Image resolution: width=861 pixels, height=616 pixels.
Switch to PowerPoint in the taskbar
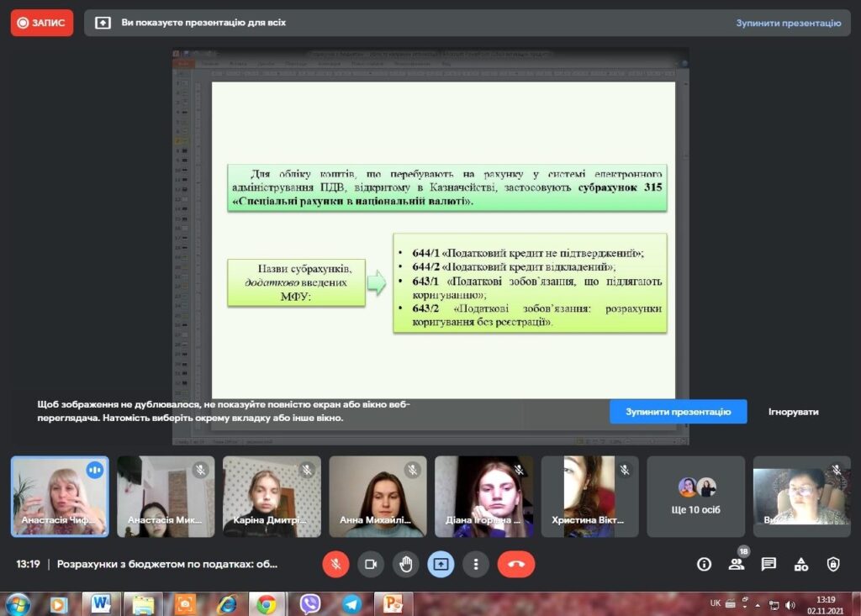[x=394, y=604]
